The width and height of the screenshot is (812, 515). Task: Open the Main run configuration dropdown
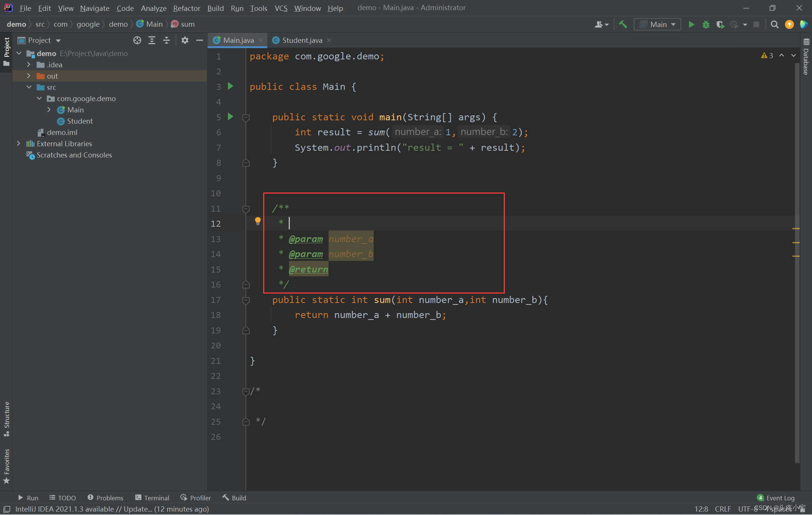point(657,24)
